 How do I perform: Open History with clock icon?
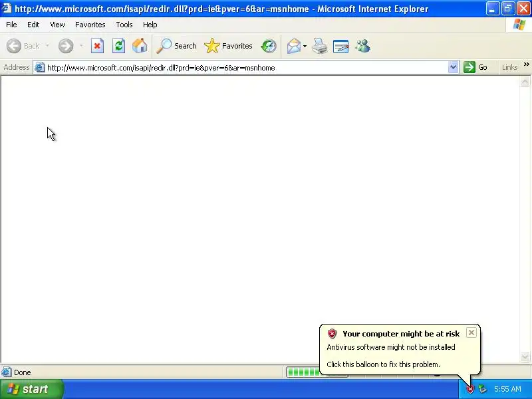pyautogui.click(x=269, y=46)
